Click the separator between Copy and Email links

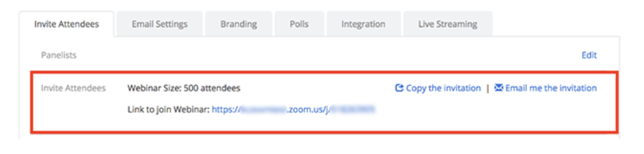point(487,88)
